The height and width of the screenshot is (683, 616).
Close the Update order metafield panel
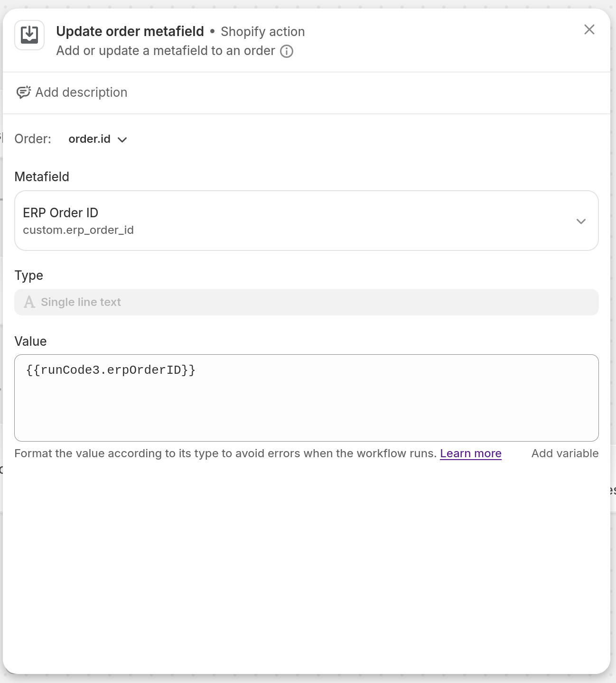[x=589, y=29]
